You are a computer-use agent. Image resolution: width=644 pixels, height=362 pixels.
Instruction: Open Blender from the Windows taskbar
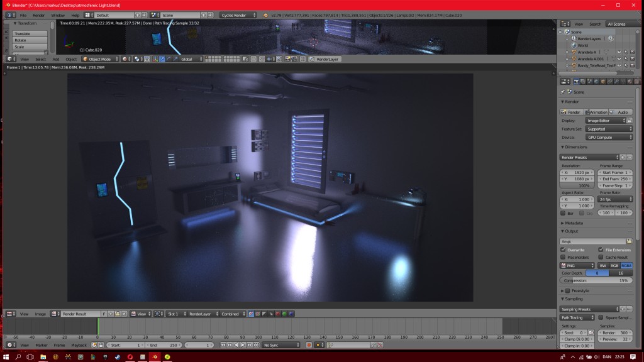(155, 356)
